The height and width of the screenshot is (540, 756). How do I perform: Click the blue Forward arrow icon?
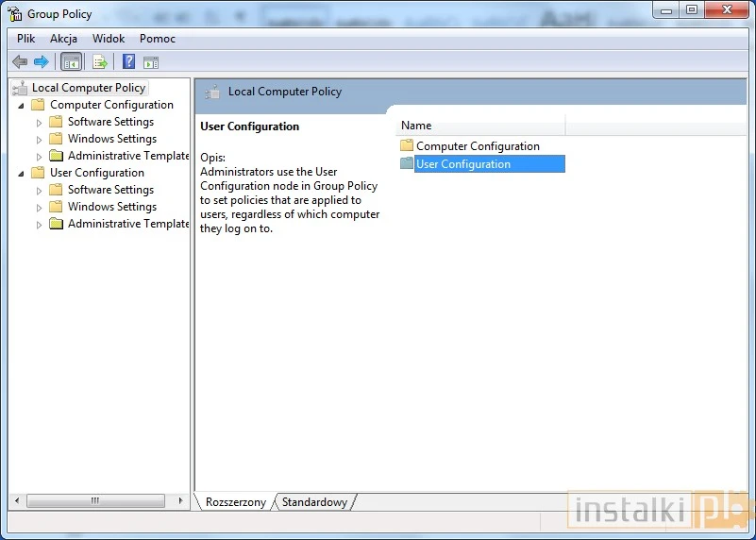pyautogui.click(x=42, y=62)
